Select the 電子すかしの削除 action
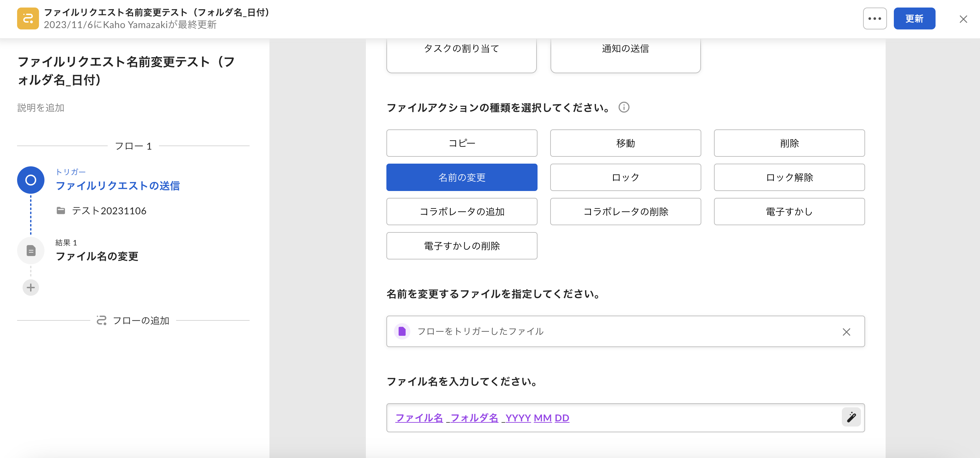This screenshot has height=458, width=980. [x=462, y=246]
